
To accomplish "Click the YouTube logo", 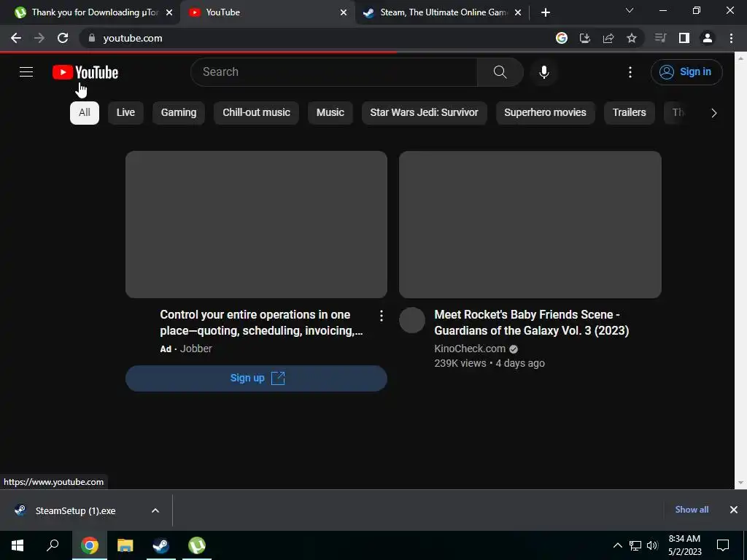I will (x=85, y=72).
